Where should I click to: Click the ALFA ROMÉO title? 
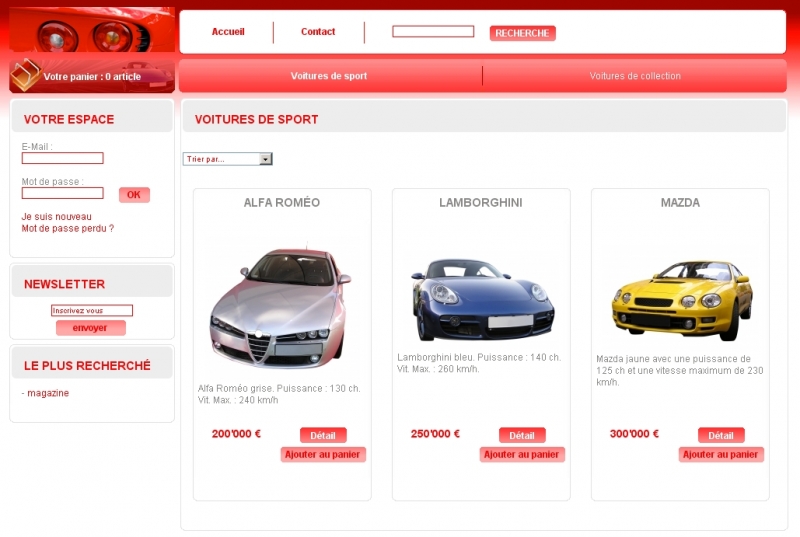282,202
